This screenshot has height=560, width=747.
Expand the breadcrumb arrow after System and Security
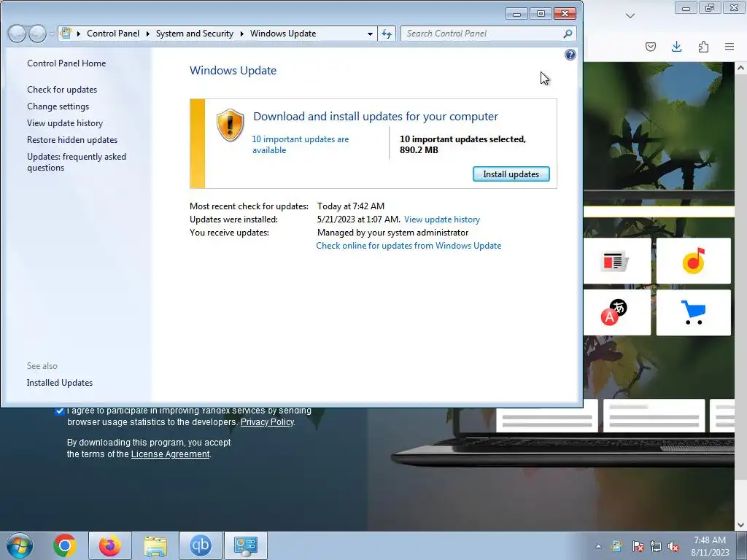pyautogui.click(x=241, y=34)
